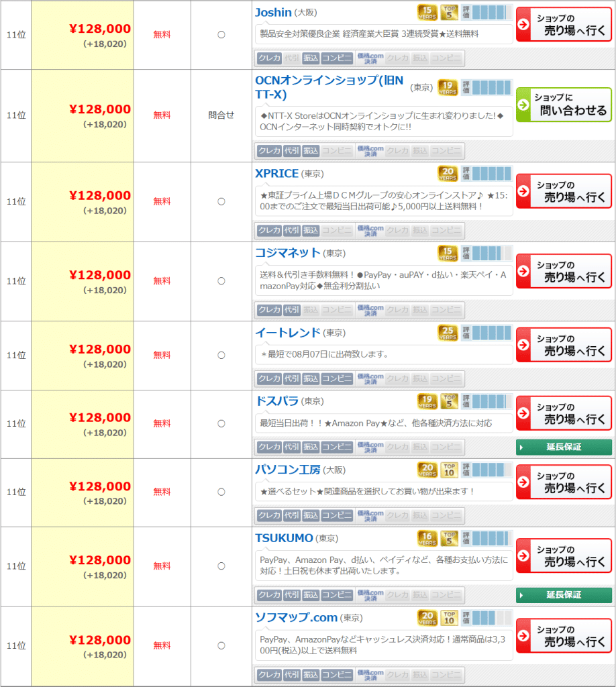Open the パソコン工房 shop link
Image resolution: width=616 pixels, height=687 pixels.
click(288, 470)
